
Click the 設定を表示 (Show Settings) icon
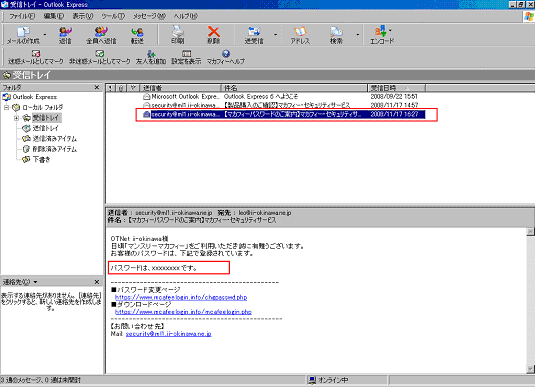coord(186,57)
